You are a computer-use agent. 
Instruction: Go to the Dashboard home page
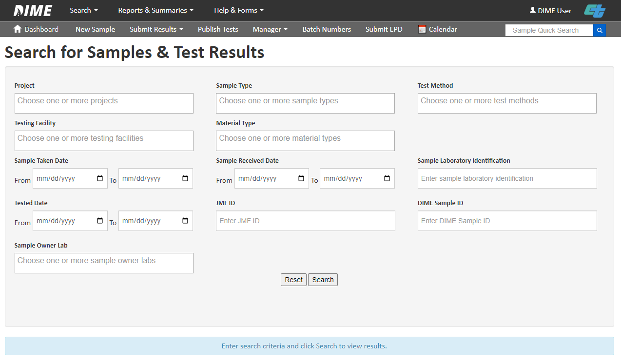click(x=36, y=29)
